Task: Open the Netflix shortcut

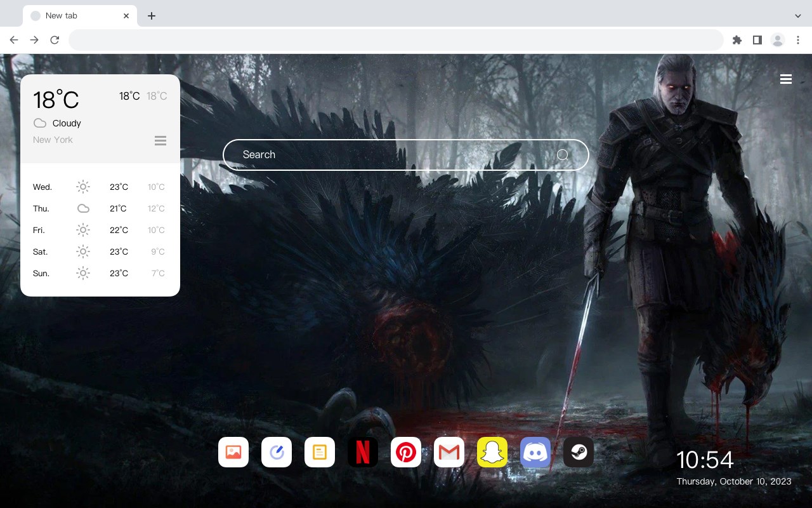Action: click(x=363, y=452)
